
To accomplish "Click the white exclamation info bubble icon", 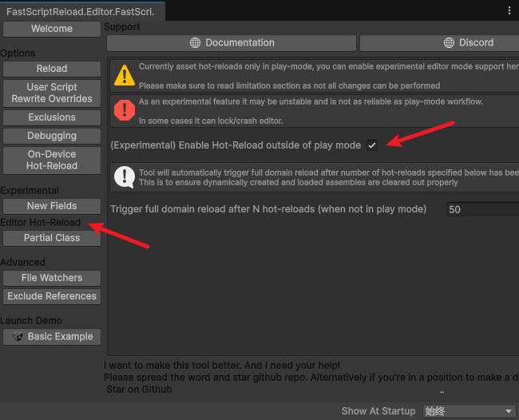I will tap(125, 177).
